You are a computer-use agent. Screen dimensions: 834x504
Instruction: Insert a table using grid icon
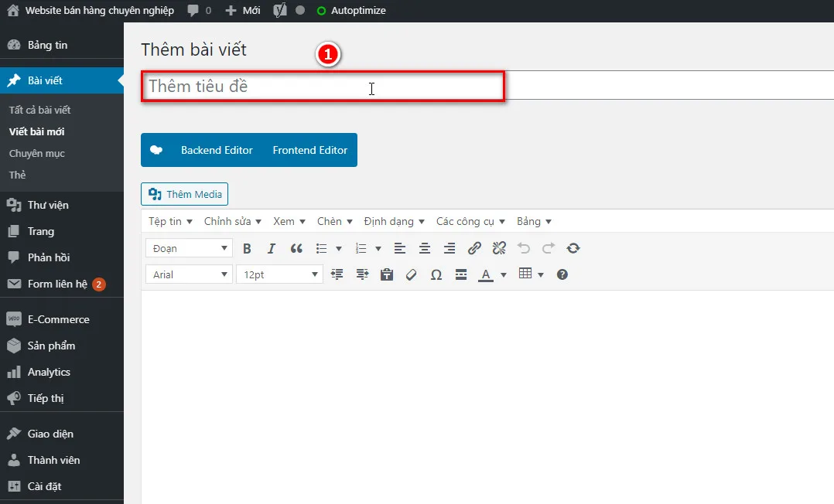(525, 274)
